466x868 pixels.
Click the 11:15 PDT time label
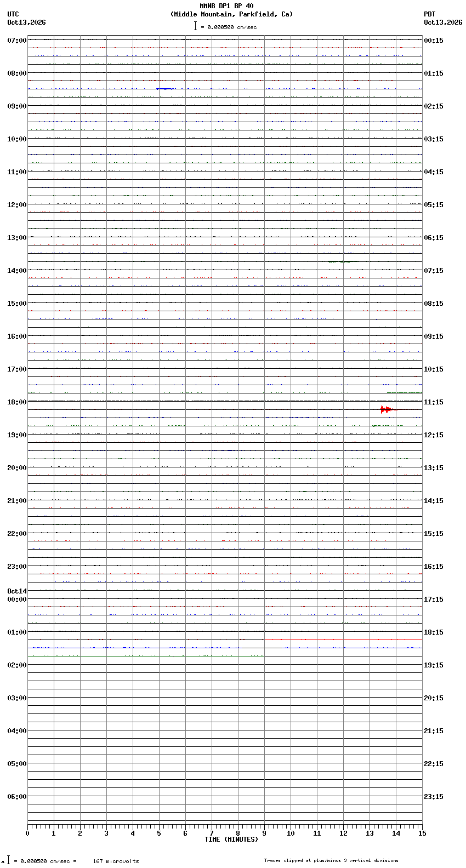click(434, 402)
